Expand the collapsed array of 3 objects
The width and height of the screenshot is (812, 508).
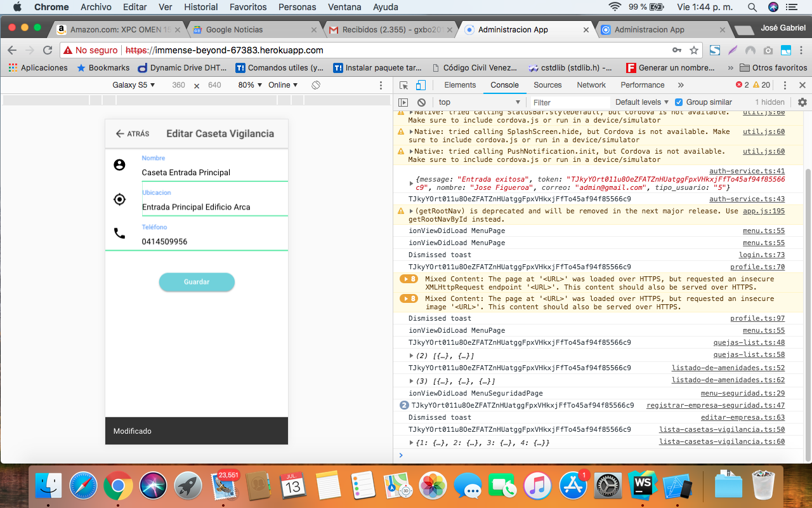click(x=412, y=381)
